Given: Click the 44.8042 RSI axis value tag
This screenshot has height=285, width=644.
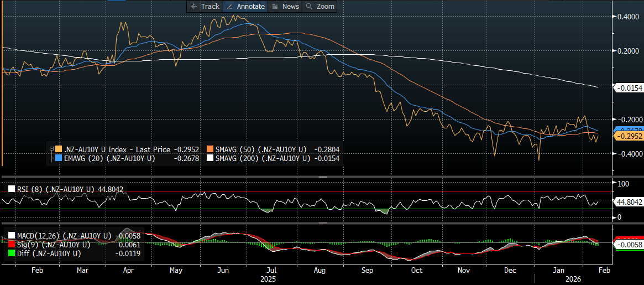Looking at the screenshot, I should 629,203.
